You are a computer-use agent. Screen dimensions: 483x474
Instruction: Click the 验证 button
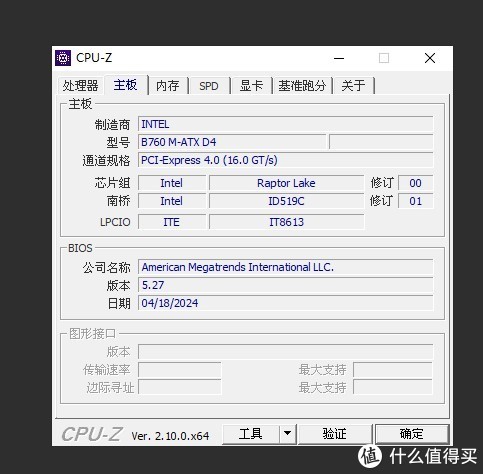point(335,434)
